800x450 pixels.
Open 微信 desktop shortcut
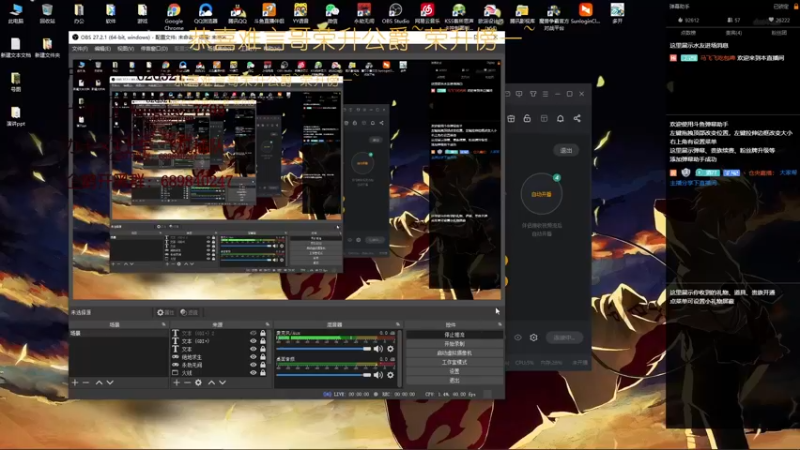pos(332,14)
